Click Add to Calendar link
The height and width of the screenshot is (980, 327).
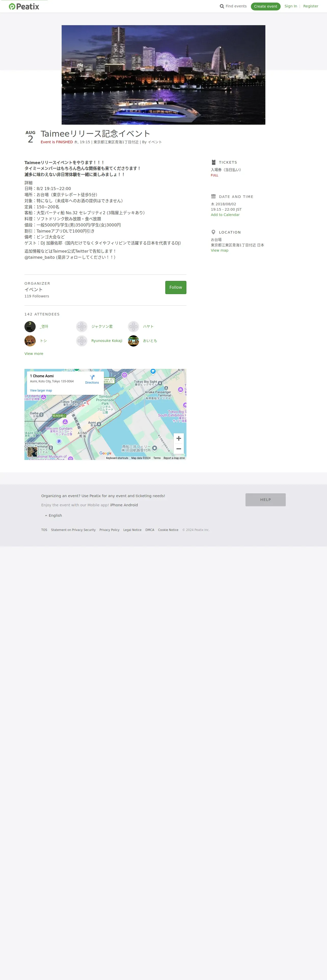pyautogui.click(x=225, y=215)
